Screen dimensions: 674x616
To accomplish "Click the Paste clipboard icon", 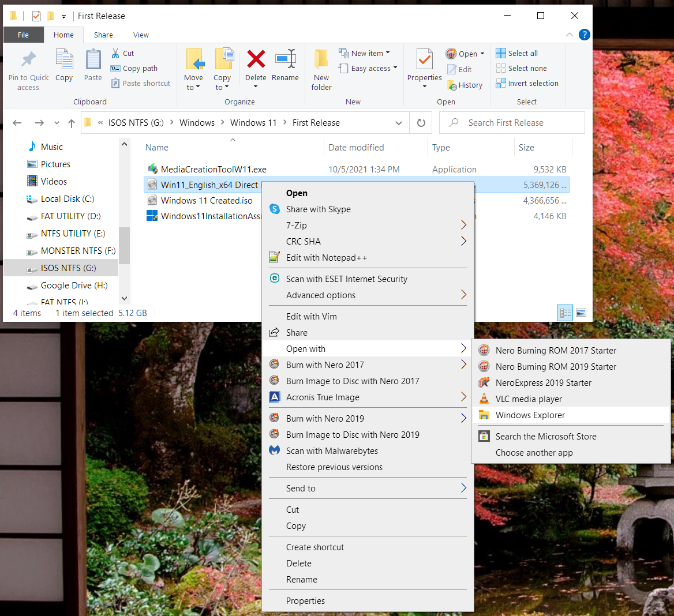I will [x=93, y=59].
